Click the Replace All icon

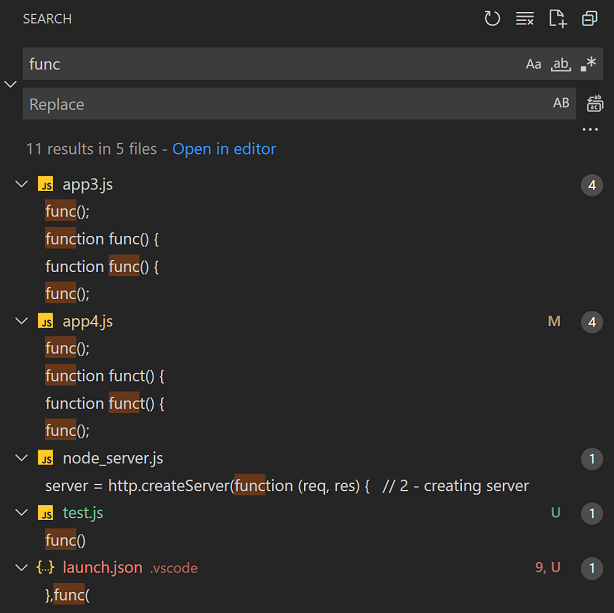click(595, 104)
